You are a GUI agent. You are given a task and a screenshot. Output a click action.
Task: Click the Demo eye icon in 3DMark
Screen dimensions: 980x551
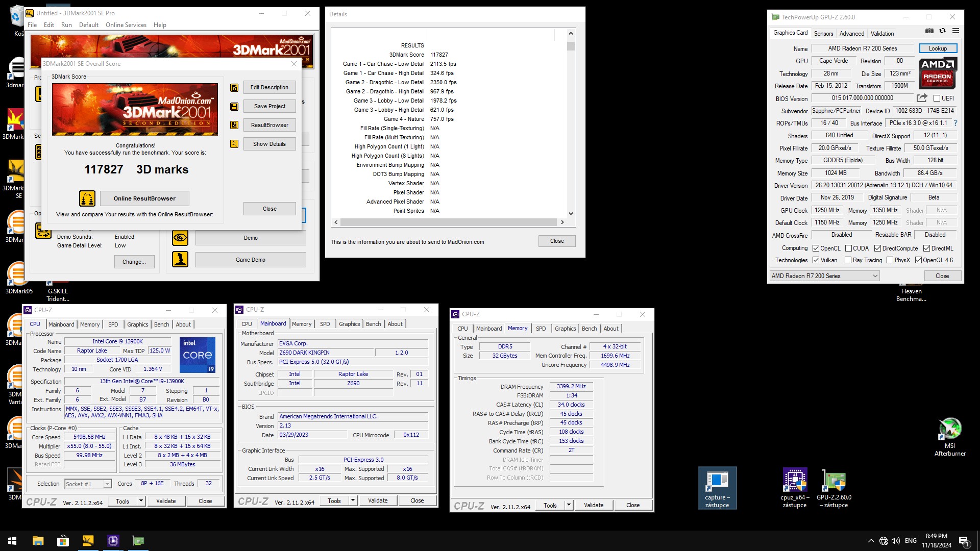[180, 238]
